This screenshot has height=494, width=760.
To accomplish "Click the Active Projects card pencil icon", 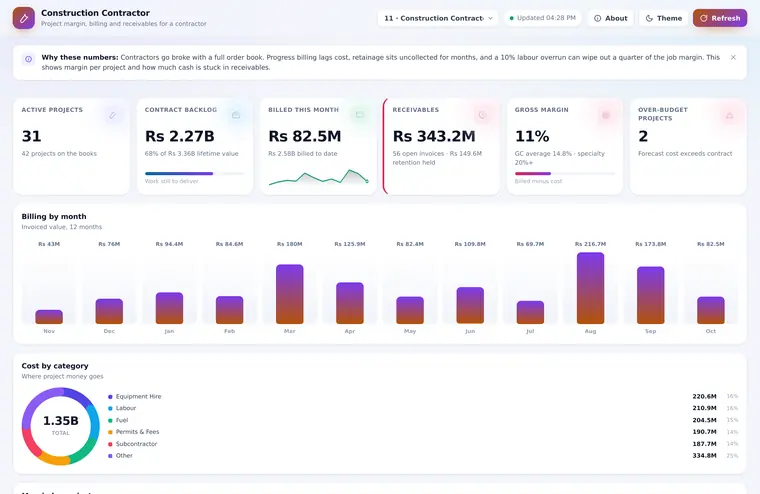I will (x=112, y=115).
